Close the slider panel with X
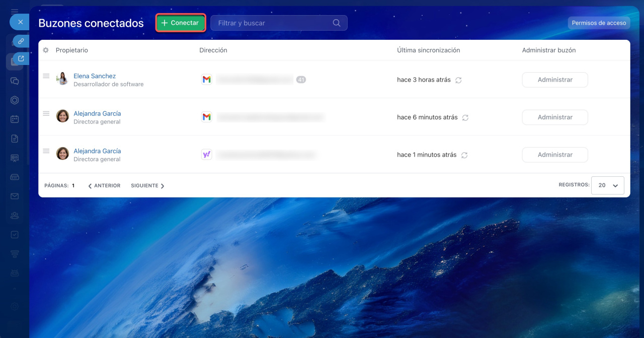The width and height of the screenshot is (644, 338). pyautogui.click(x=20, y=22)
